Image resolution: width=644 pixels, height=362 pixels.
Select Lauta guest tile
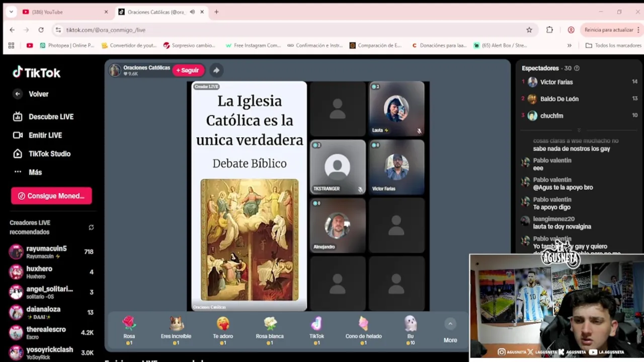396,109
